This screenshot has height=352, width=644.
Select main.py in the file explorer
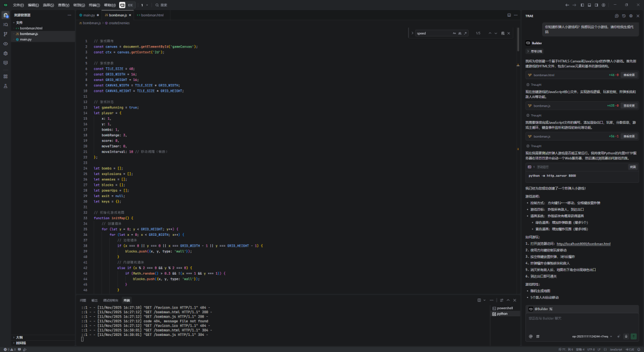tap(26, 39)
